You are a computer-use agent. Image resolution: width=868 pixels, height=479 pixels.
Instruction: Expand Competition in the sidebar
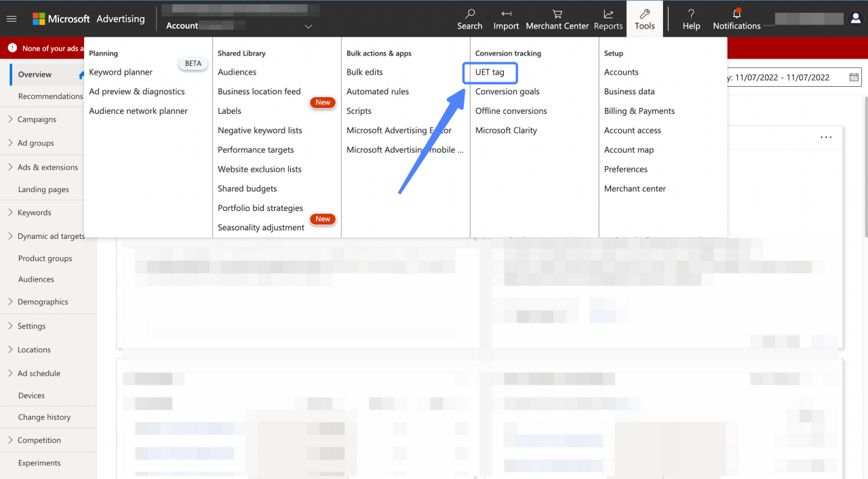click(x=10, y=440)
